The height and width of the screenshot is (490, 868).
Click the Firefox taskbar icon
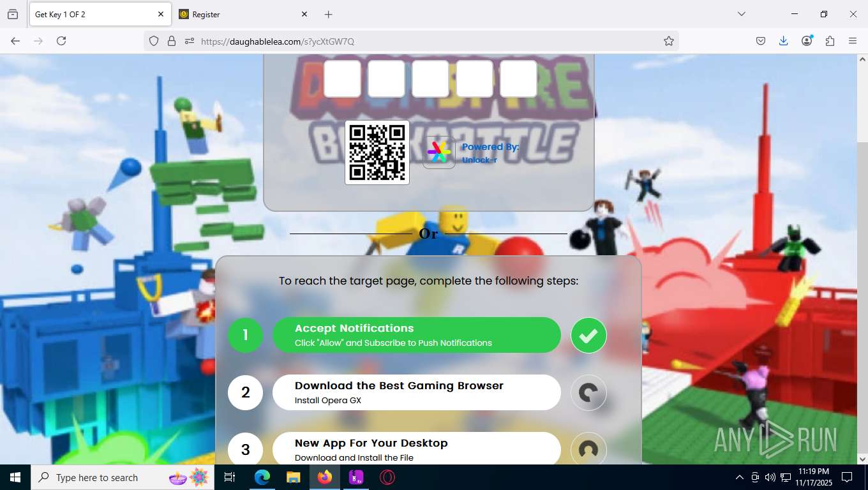pyautogui.click(x=325, y=477)
